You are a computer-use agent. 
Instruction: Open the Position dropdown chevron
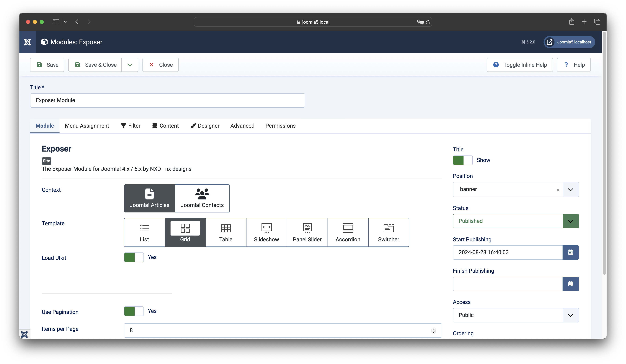571,190
